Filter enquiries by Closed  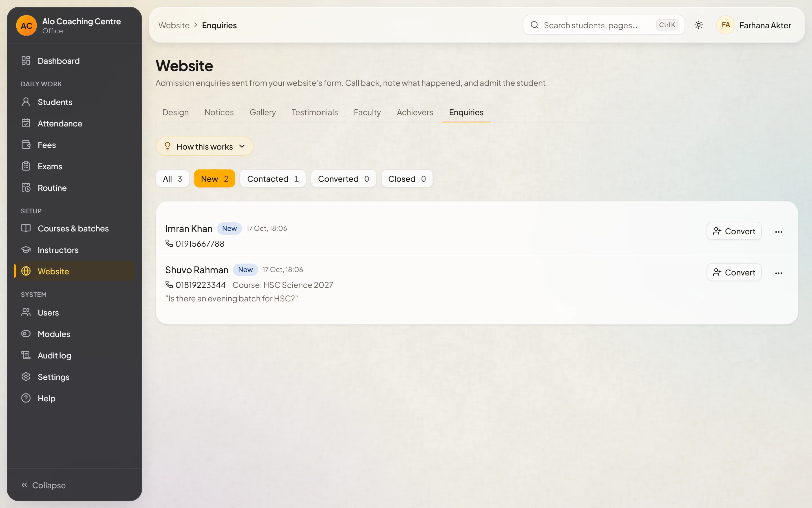pos(407,179)
